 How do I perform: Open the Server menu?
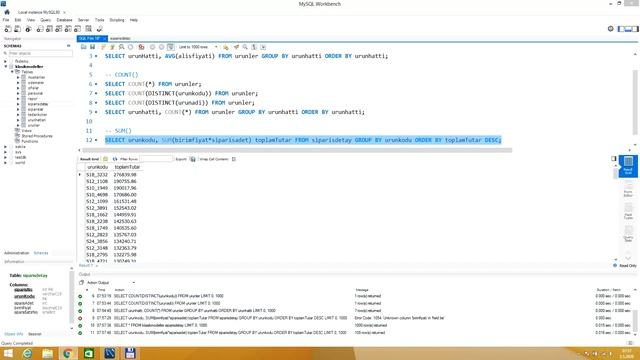[x=83, y=20]
